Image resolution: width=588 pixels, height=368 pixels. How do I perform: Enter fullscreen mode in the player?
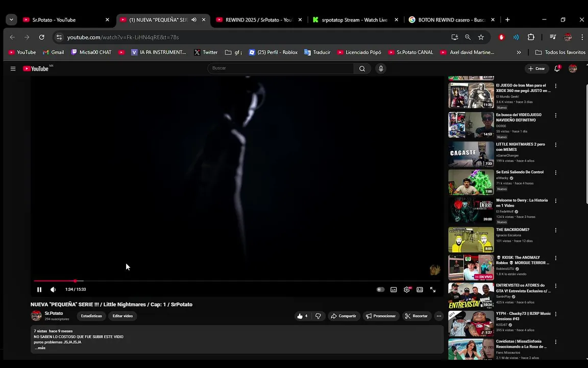pos(433,289)
